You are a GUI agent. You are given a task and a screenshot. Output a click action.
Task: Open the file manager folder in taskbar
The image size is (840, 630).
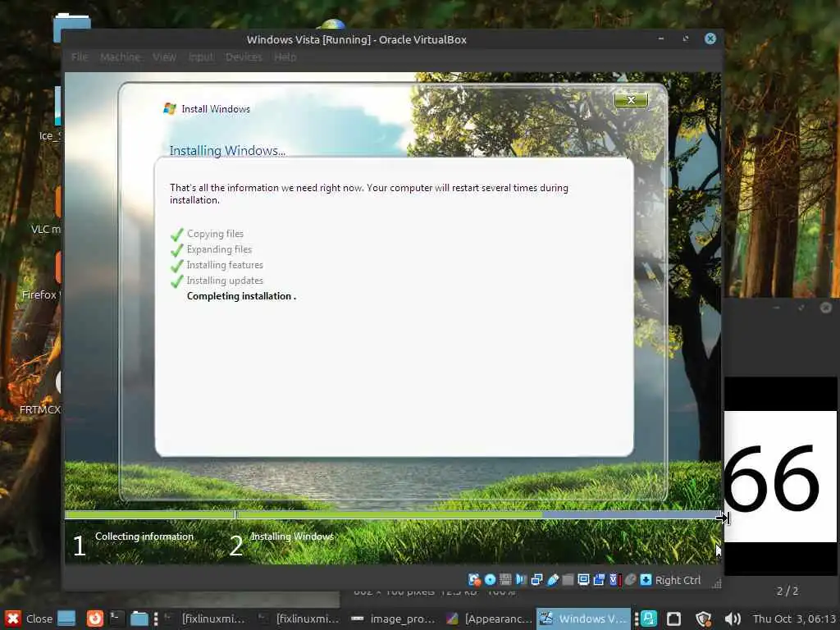(139, 619)
